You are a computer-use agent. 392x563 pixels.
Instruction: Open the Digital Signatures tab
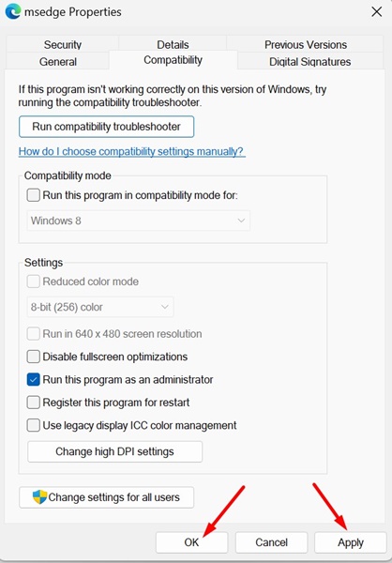point(309,61)
